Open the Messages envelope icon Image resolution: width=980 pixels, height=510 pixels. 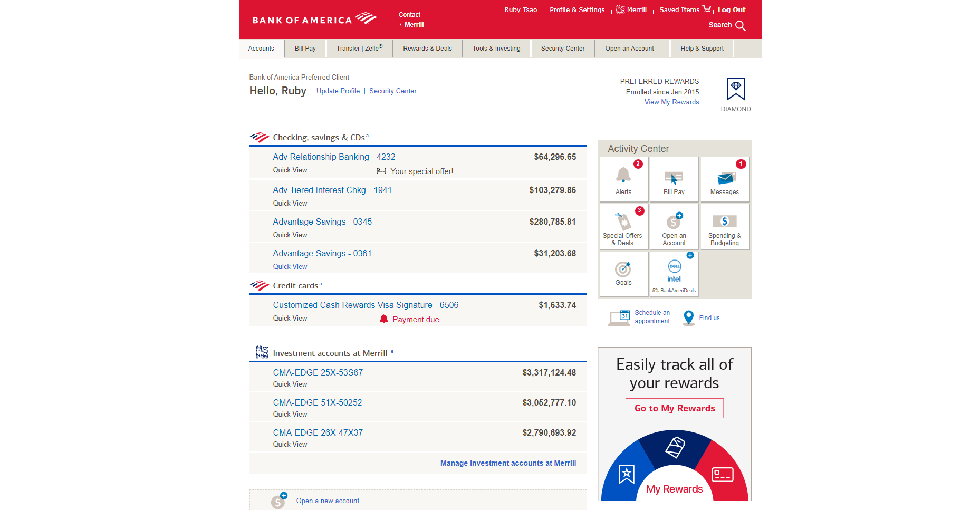pos(726,178)
